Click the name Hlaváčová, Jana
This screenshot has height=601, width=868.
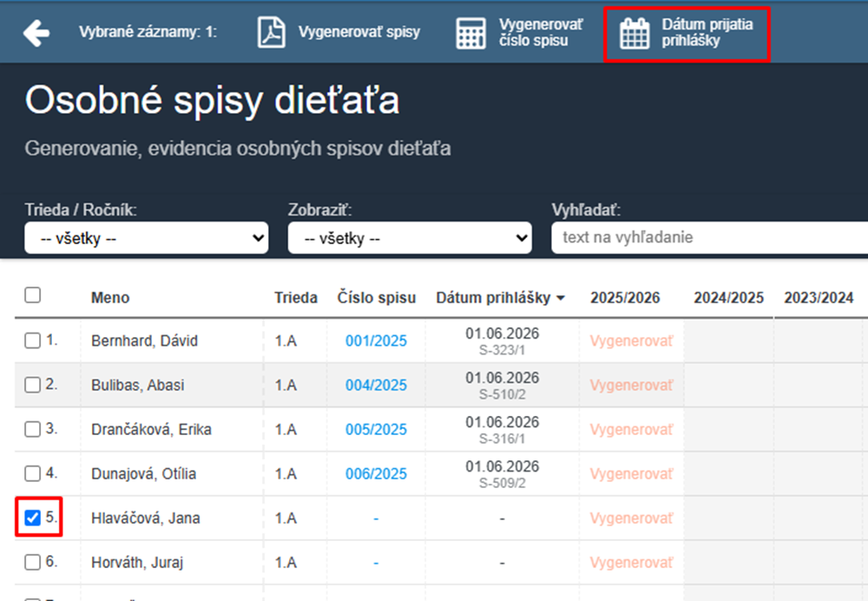click(146, 518)
